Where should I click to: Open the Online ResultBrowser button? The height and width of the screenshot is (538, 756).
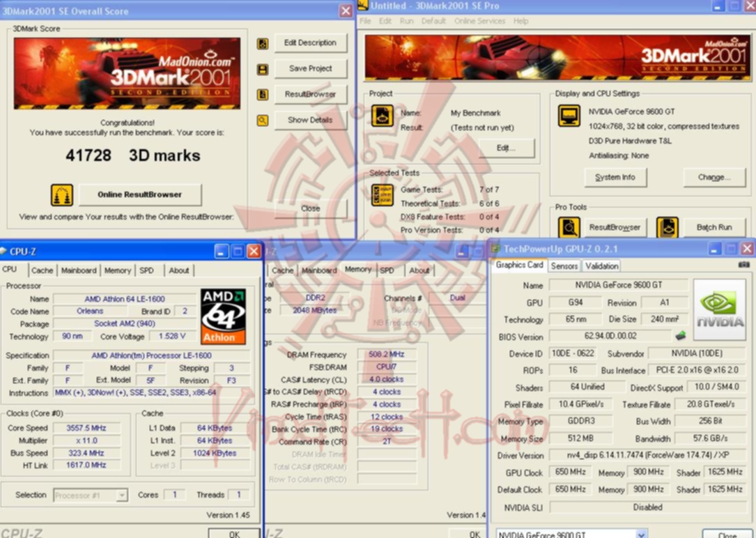tap(140, 194)
